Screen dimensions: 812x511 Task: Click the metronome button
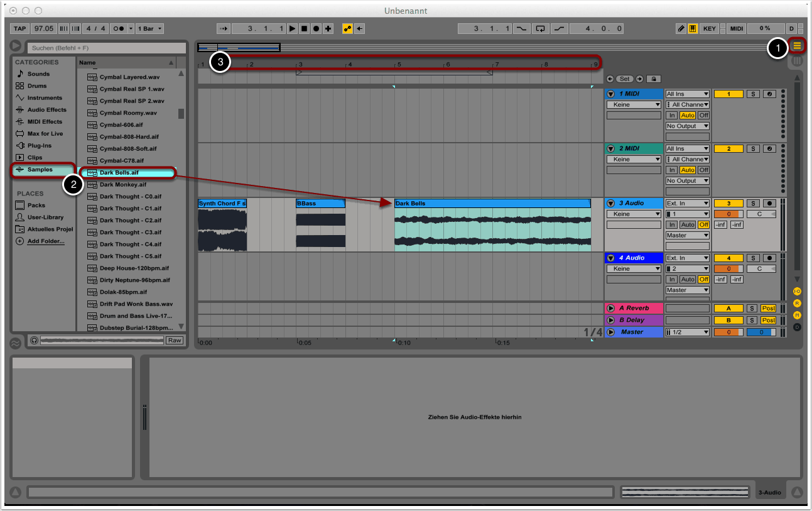pyautogui.click(x=117, y=29)
